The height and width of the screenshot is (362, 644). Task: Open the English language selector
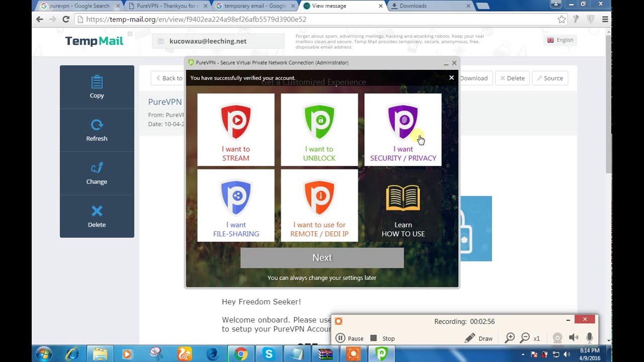pos(560,40)
